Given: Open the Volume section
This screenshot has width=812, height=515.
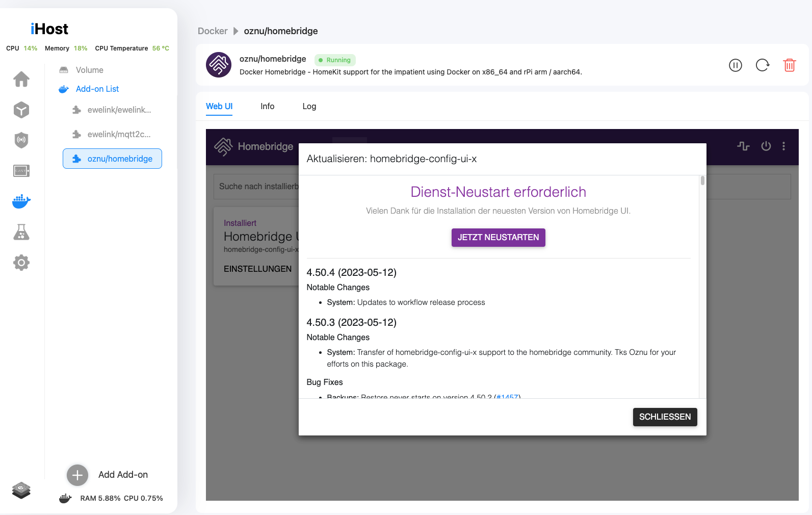Looking at the screenshot, I should tap(89, 70).
